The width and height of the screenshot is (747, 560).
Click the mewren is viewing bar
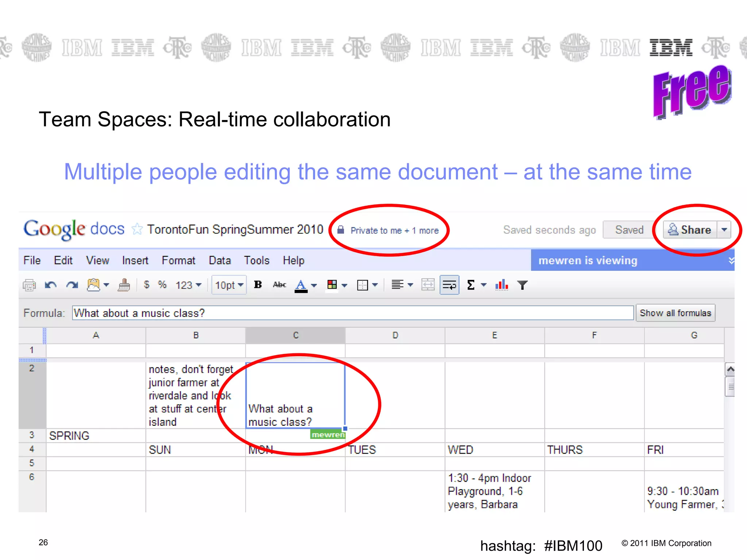(x=632, y=260)
